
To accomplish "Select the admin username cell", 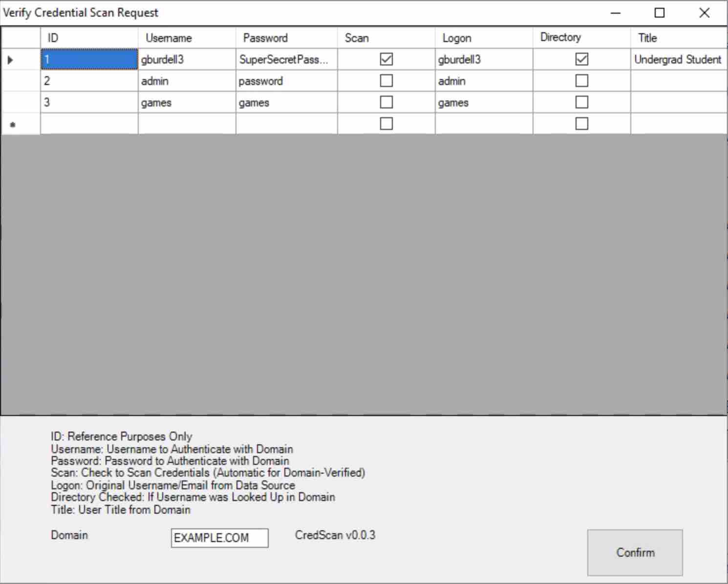I will [x=186, y=81].
